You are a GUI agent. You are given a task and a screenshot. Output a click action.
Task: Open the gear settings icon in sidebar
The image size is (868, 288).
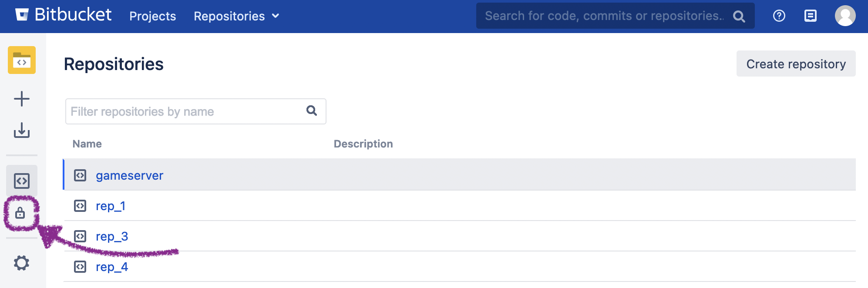coord(22,263)
